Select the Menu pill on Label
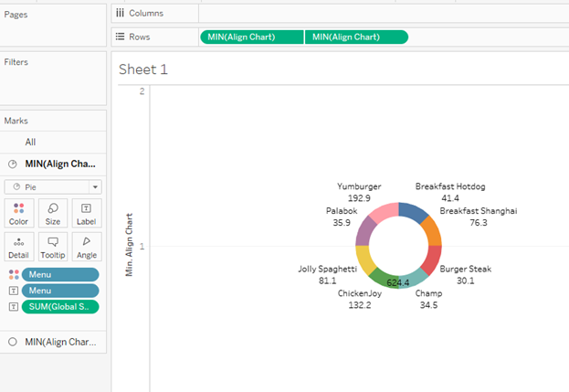 [x=60, y=291]
